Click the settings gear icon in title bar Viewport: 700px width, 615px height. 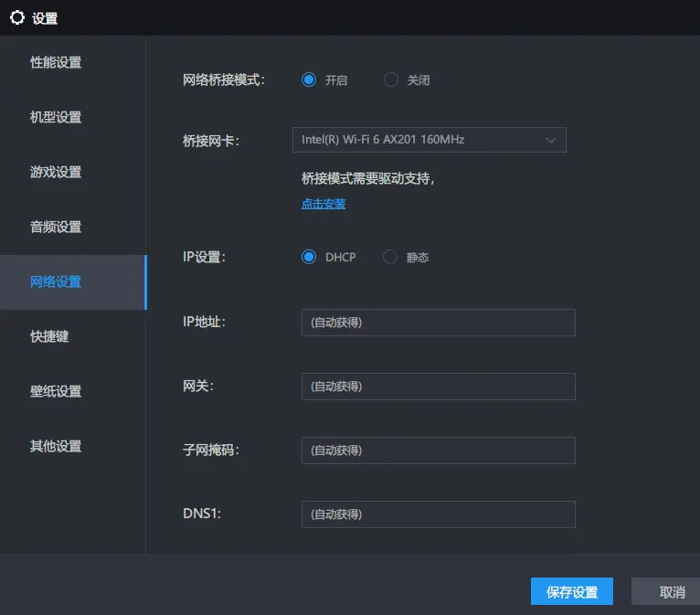tap(16, 17)
